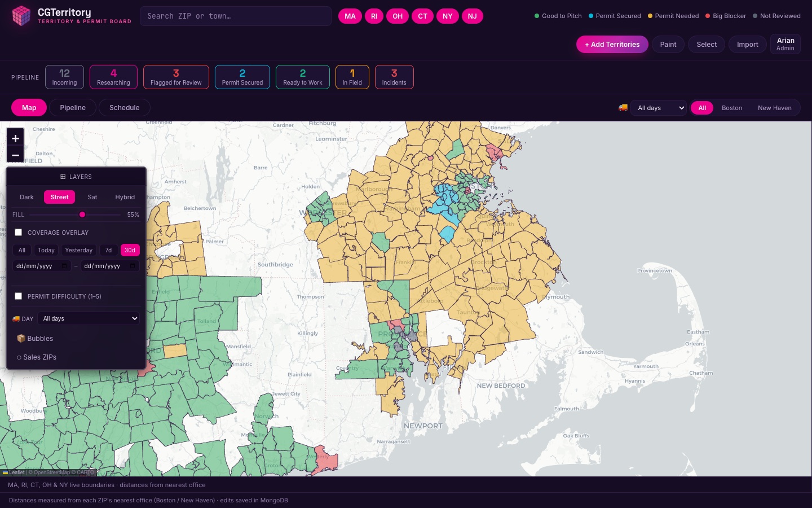Open the Schedule tab
The height and width of the screenshot is (508, 812).
coord(125,108)
